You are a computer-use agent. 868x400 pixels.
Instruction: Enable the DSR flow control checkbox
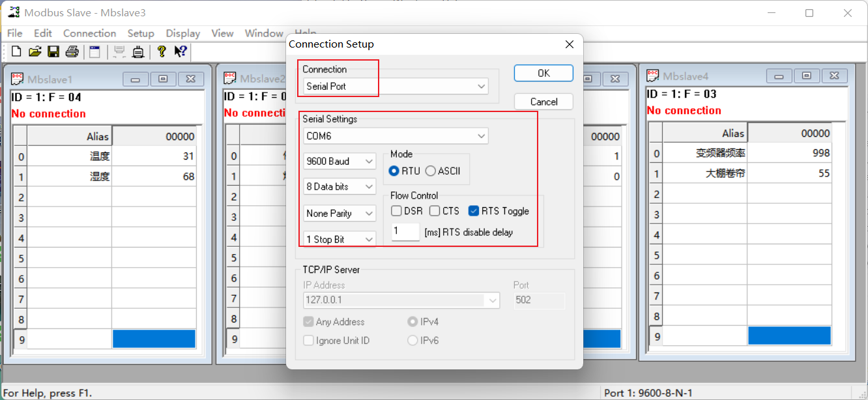point(396,211)
